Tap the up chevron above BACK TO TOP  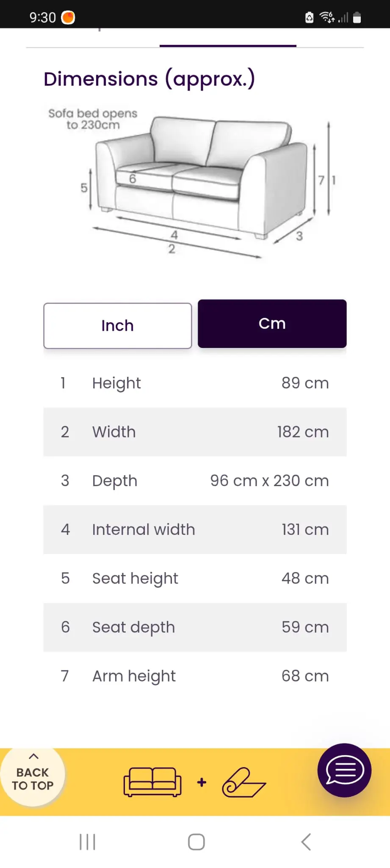pyautogui.click(x=33, y=756)
